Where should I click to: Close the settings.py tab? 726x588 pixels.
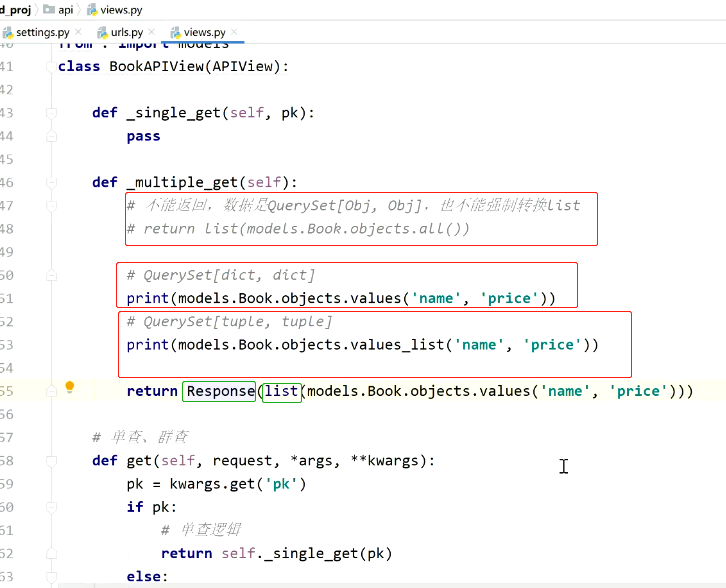point(78,32)
